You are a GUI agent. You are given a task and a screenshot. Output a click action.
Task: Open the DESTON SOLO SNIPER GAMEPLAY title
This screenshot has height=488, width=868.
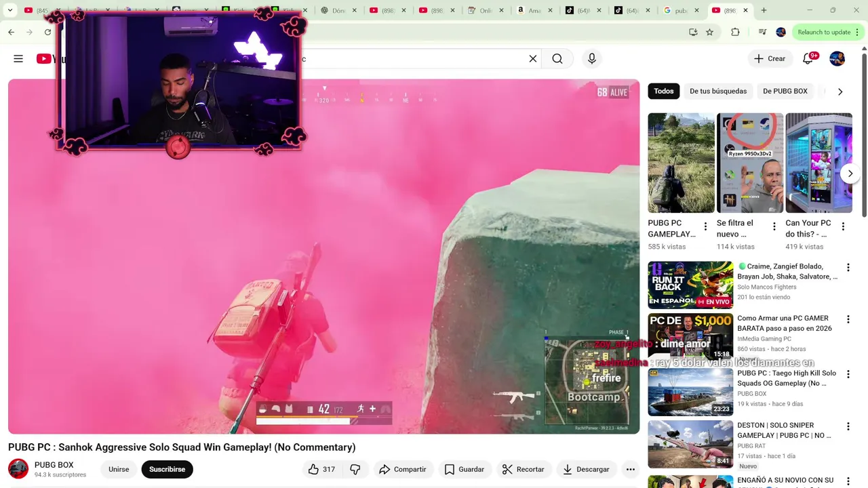tap(784, 430)
